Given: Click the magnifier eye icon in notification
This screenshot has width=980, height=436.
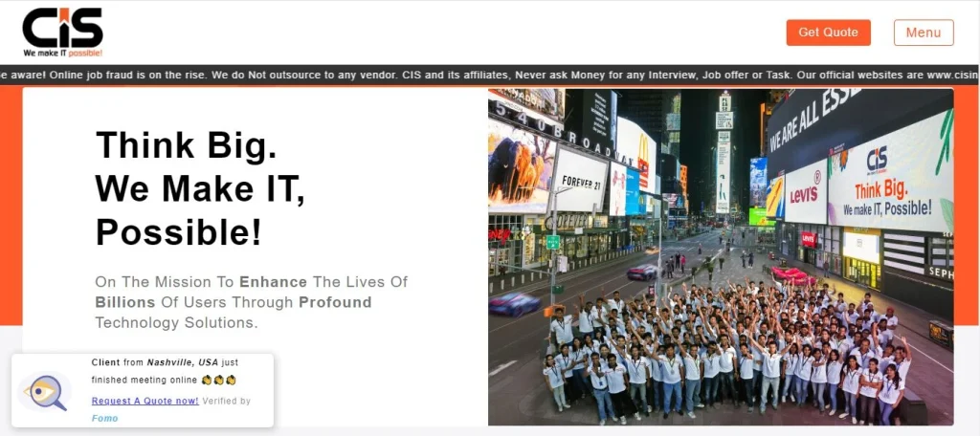Looking at the screenshot, I should [44, 392].
